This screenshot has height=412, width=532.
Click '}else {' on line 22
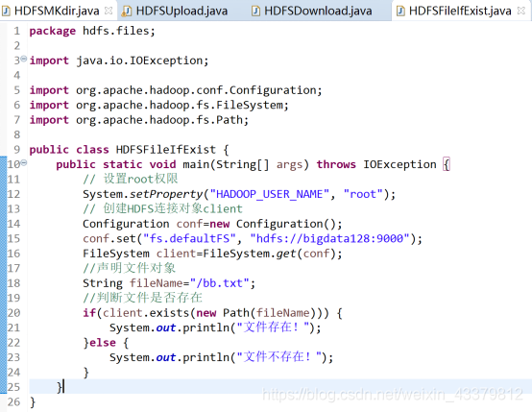(x=106, y=343)
